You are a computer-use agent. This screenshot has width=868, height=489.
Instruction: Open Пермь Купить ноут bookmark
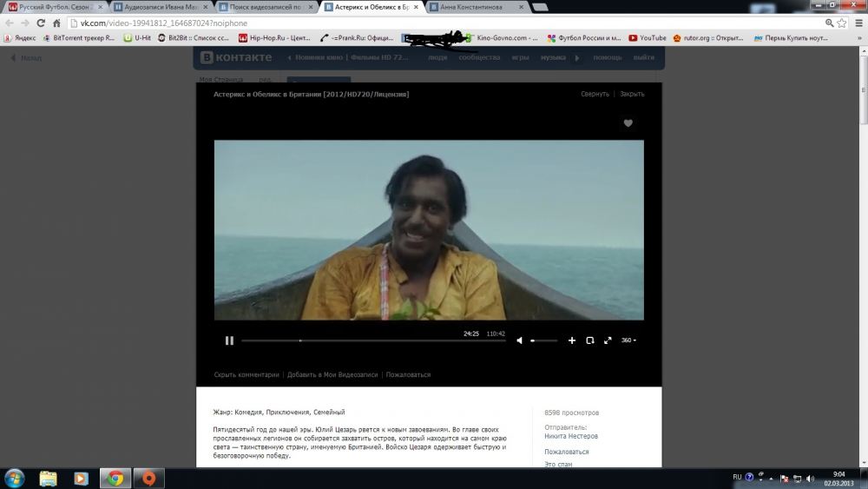[791, 38]
